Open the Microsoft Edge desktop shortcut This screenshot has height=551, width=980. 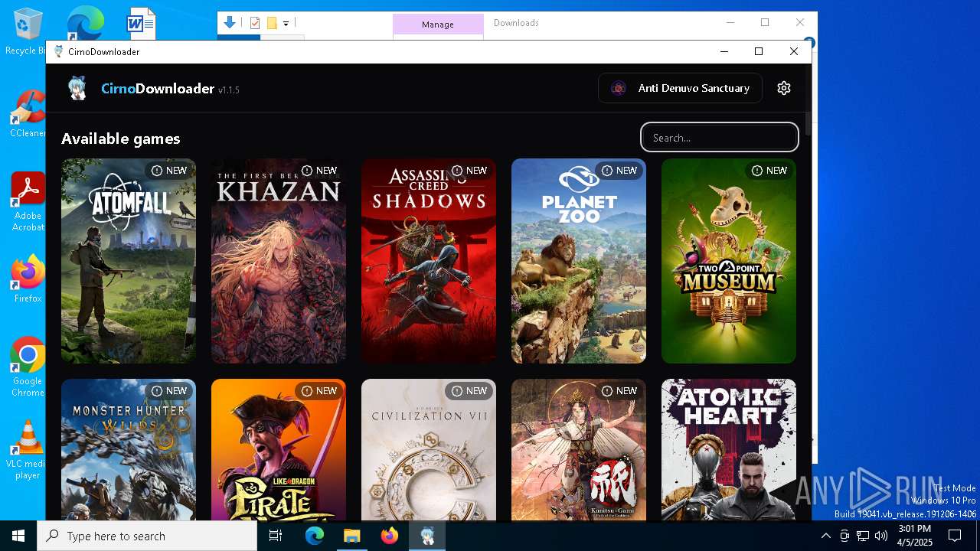coord(85,23)
